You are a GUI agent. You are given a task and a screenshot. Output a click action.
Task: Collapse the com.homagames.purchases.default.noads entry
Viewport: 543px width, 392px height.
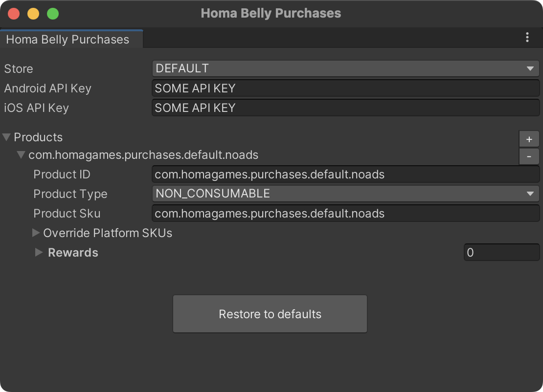[21, 154]
